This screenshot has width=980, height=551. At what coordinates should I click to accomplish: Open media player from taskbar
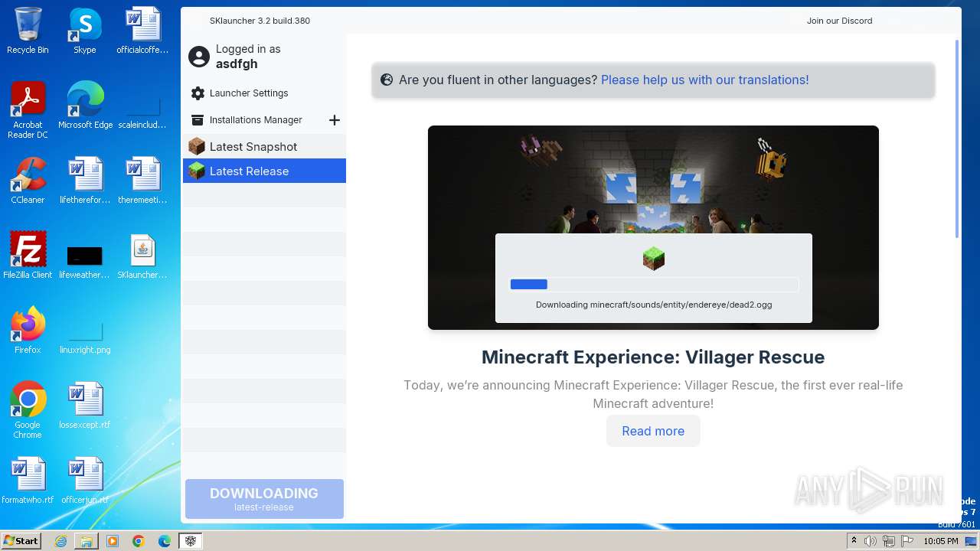tap(113, 541)
